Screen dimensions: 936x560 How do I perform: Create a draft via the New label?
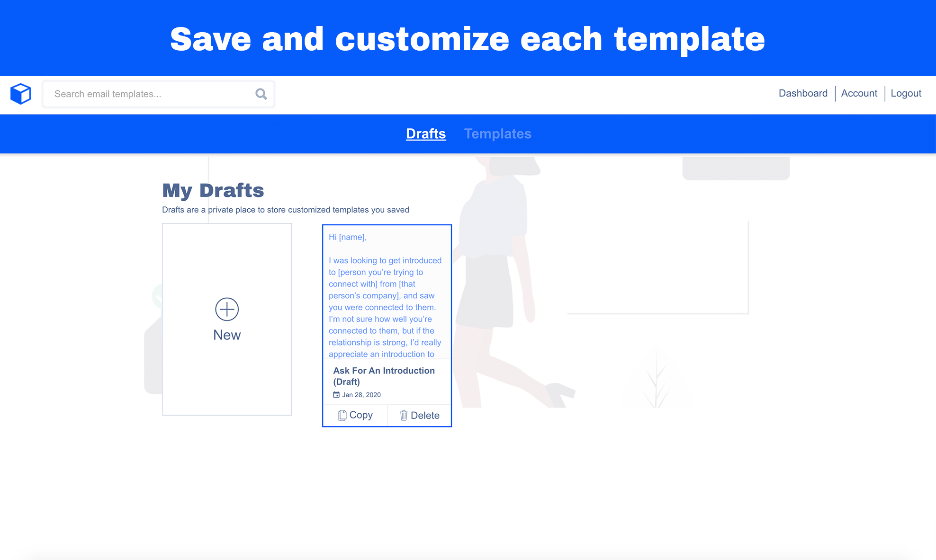(227, 335)
